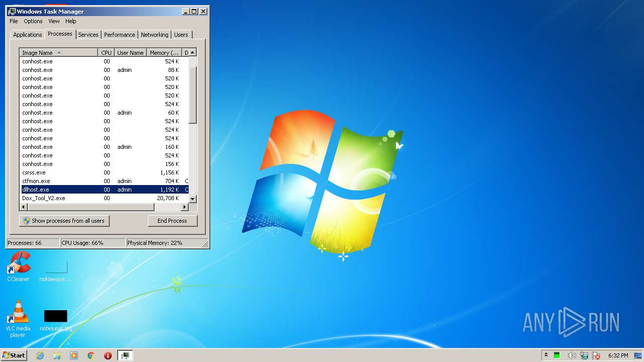Open the volume speaker tray icon

[571, 355]
